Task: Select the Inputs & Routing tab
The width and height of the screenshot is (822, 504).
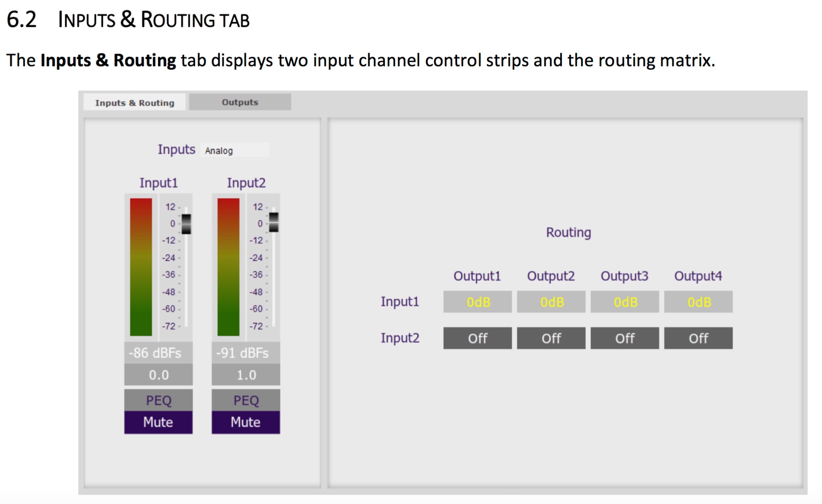Action: pyautogui.click(x=134, y=103)
